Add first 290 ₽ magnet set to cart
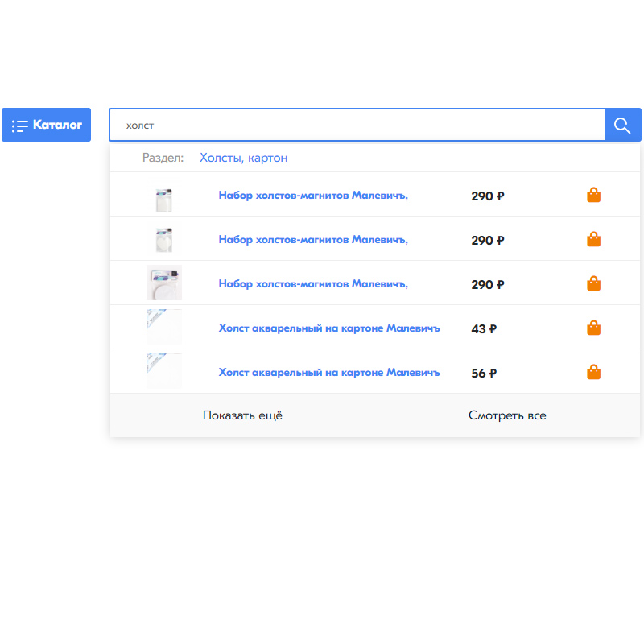Viewport: 644px width, 644px height. point(593,195)
